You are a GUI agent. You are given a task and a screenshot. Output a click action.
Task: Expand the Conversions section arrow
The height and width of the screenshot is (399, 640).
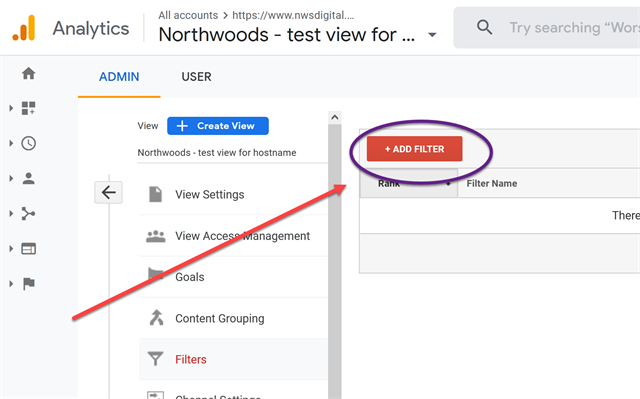tap(11, 284)
